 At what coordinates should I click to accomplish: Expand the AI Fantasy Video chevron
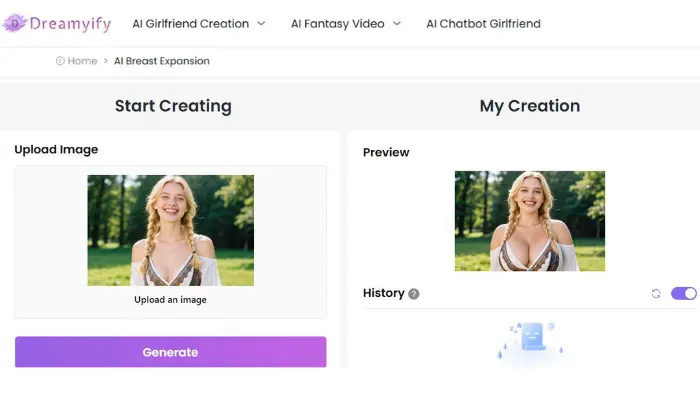pyautogui.click(x=397, y=24)
